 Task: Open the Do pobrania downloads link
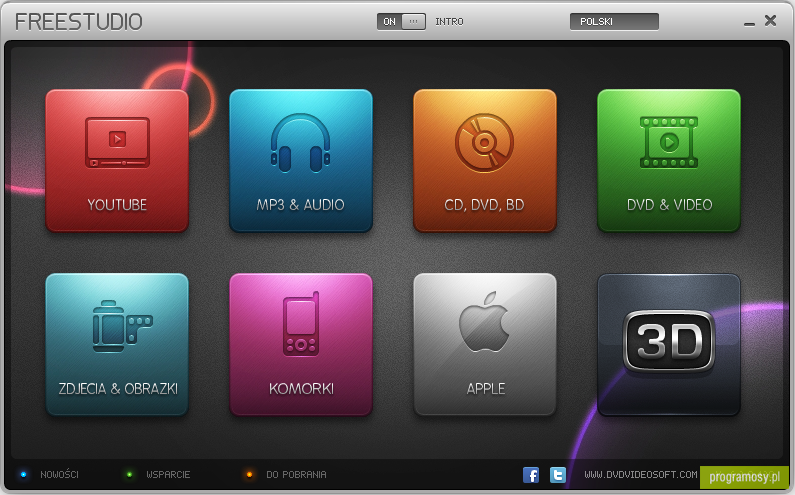click(296, 475)
